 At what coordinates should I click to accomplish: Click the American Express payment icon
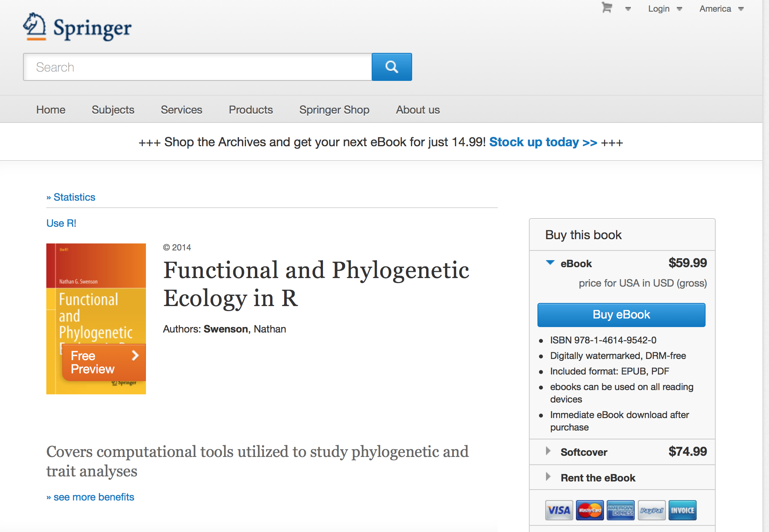(620, 510)
